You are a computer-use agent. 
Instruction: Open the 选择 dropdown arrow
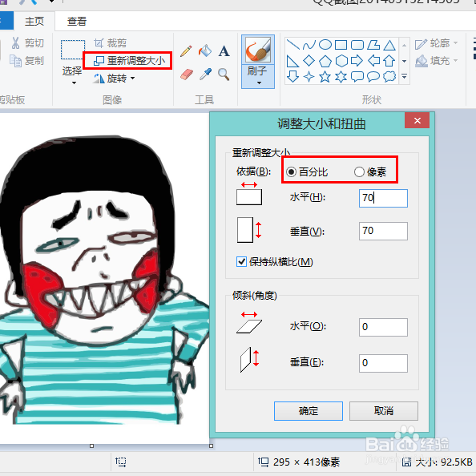pos(74,83)
